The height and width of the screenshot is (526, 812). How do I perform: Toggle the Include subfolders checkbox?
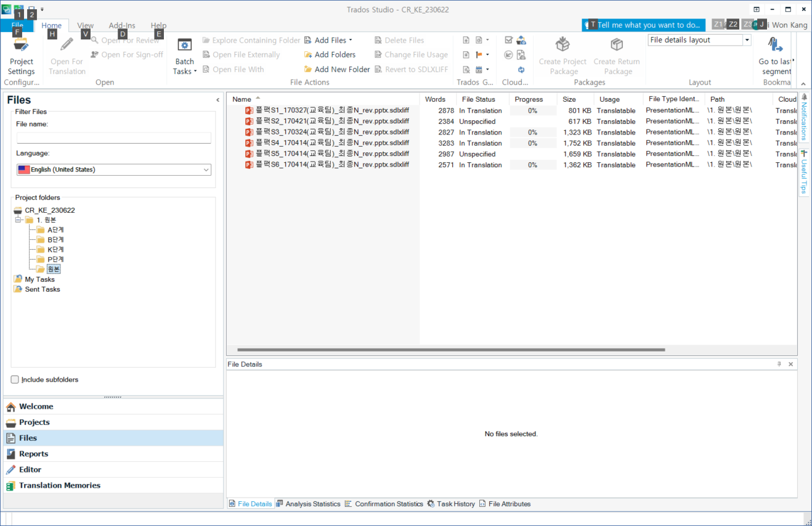15,380
